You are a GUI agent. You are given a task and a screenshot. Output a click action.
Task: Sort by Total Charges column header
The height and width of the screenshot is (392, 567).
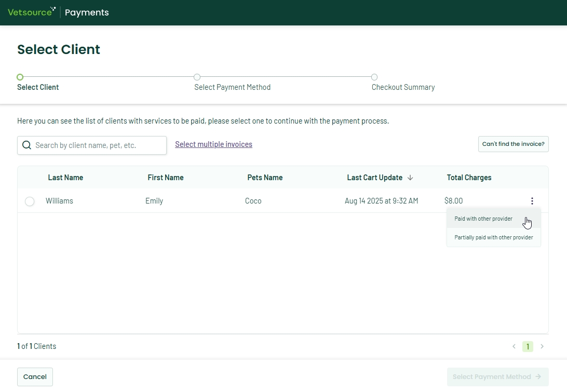coord(469,178)
